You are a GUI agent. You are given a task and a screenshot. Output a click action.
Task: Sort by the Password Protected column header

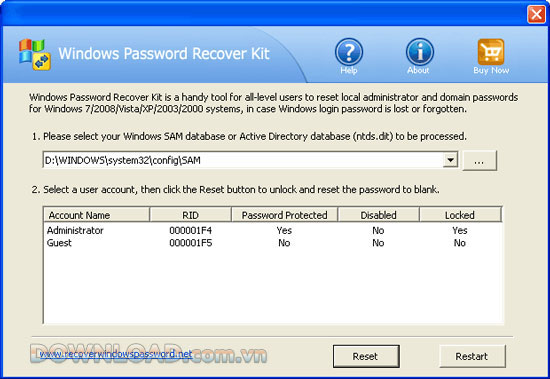[x=284, y=215]
